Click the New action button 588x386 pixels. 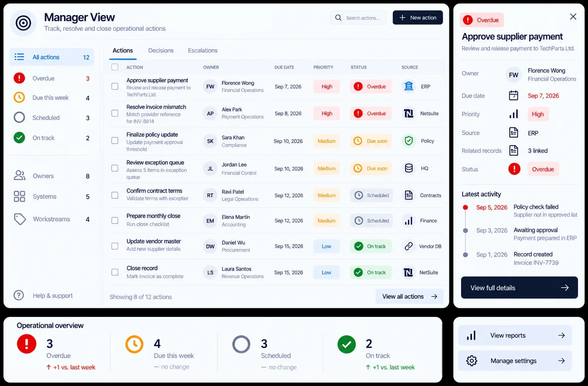[417, 17]
